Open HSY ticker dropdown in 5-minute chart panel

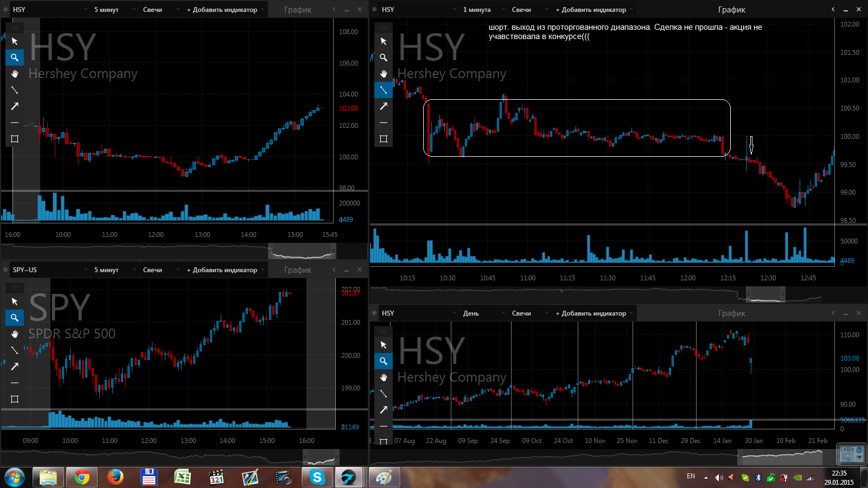(x=50, y=10)
